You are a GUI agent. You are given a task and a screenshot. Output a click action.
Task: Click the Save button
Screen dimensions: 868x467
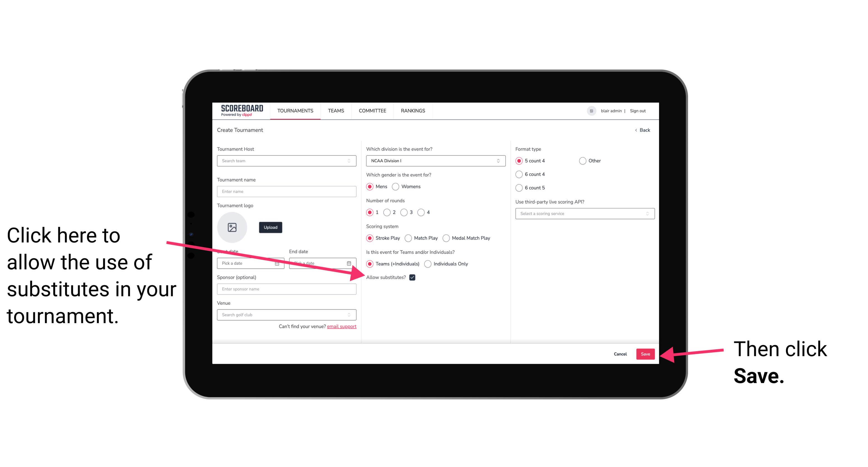point(646,354)
